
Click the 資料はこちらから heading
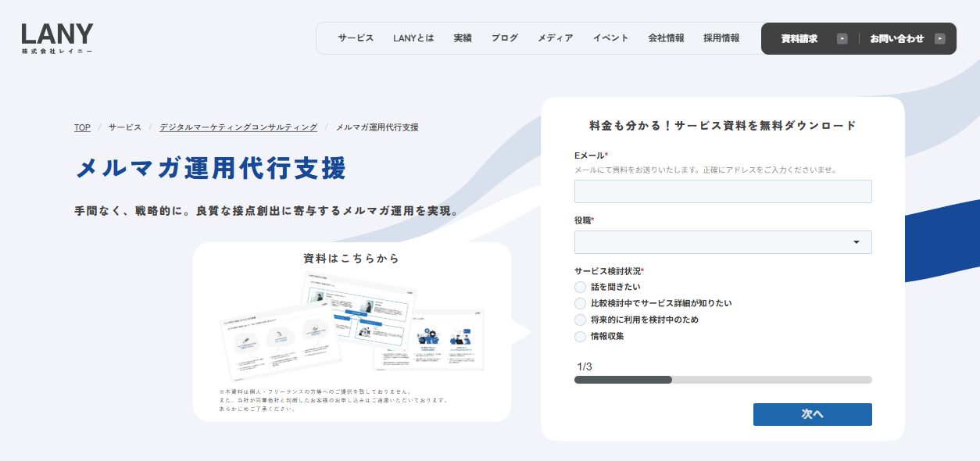point(352,259)
